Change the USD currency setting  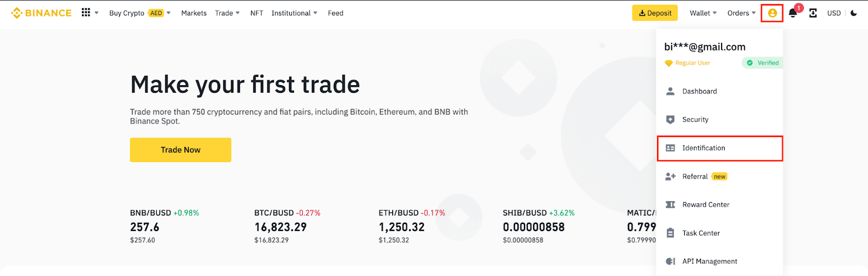834,13
